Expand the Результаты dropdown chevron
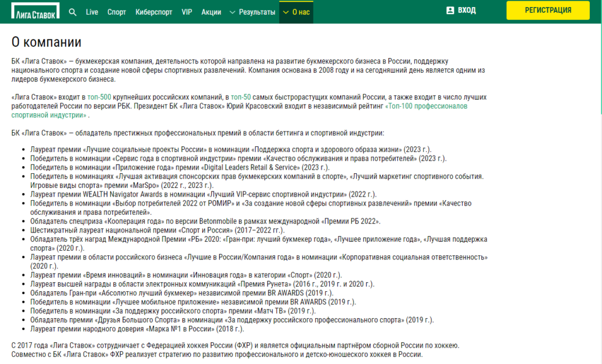Image resolution: width=602 pixels, height=364 pixels. 232,12
